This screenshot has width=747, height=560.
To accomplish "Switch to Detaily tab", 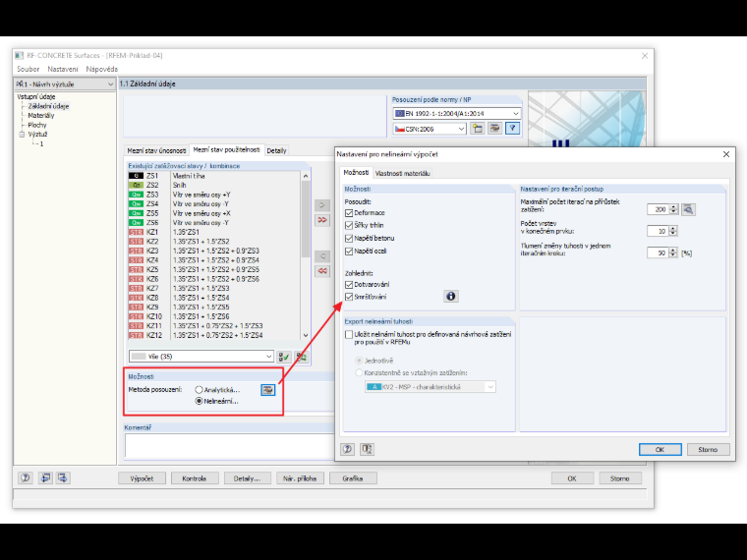I will (276, 150).
